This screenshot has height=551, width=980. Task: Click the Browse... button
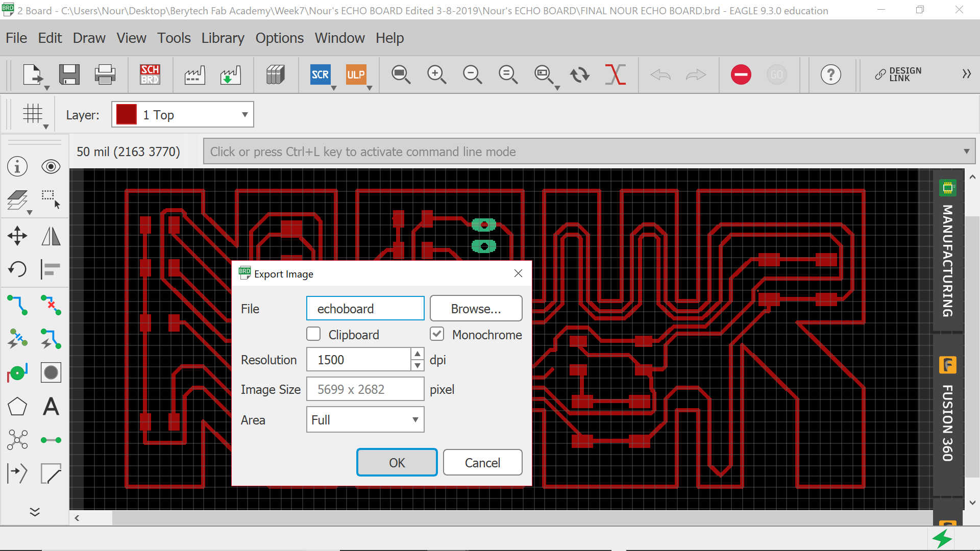click(476, 309)
